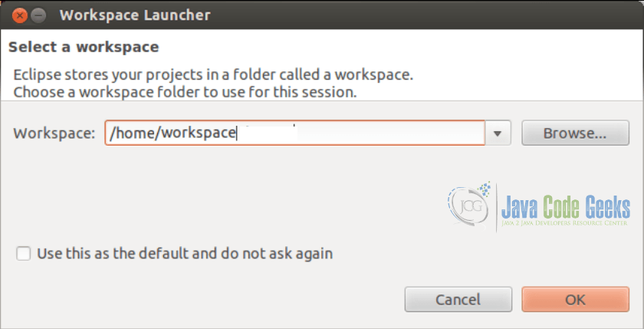Viewport: 644px width, 329px height.
Task: Click the 'Workspace:' field label
Action: click(x=54, y=133)
